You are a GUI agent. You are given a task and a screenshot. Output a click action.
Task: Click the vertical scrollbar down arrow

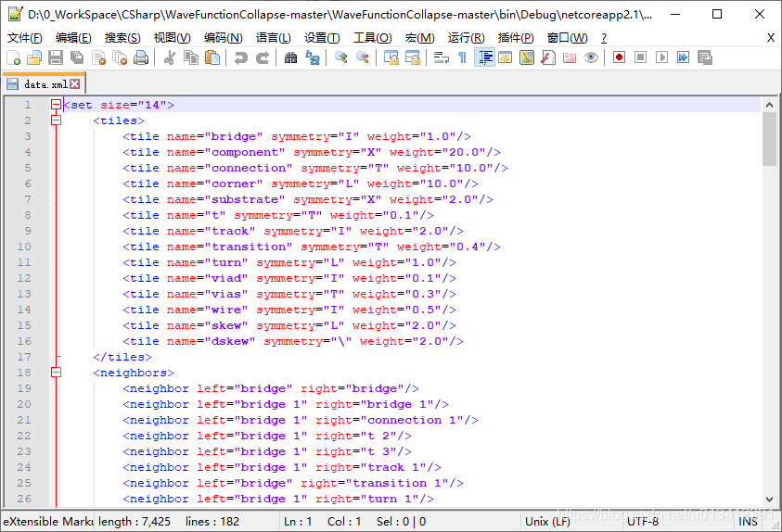click(x=769, y=500)
